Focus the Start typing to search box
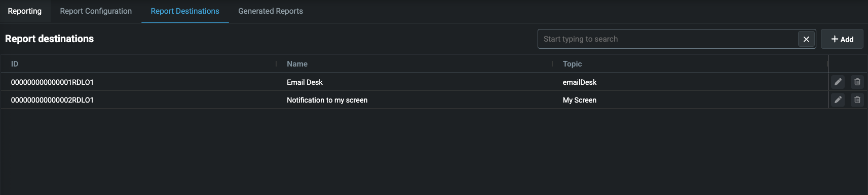The image size is (868, 195). click(668, 39)
